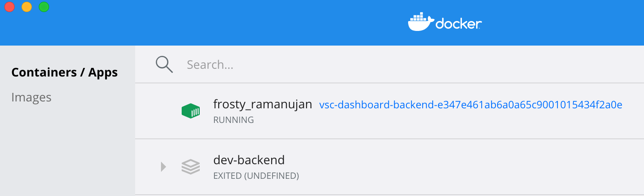The width and height of the screenshot is (644, 196).
Task: Click the dev-backend stacked layers icon
Action: pos(190,167)
